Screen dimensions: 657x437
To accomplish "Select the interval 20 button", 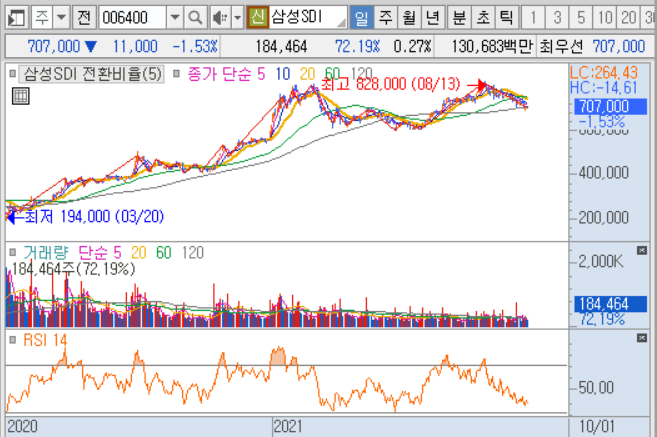I will (629, 18).
